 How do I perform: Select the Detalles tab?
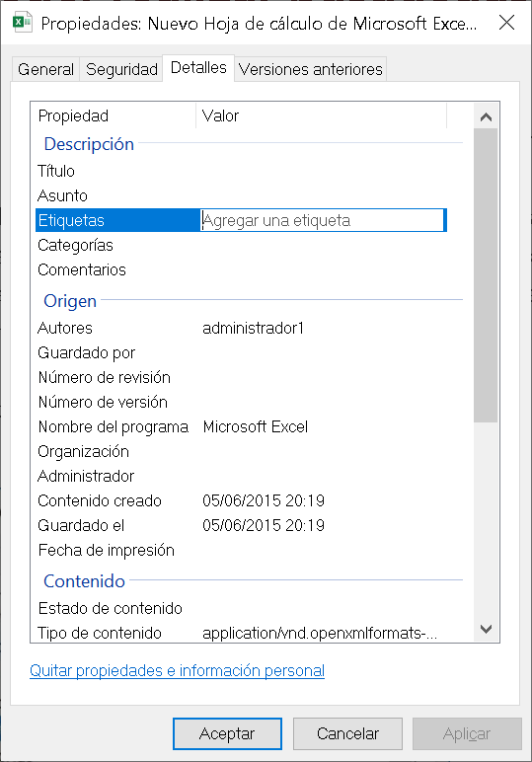pyautogui.click(x=198, y=67)
